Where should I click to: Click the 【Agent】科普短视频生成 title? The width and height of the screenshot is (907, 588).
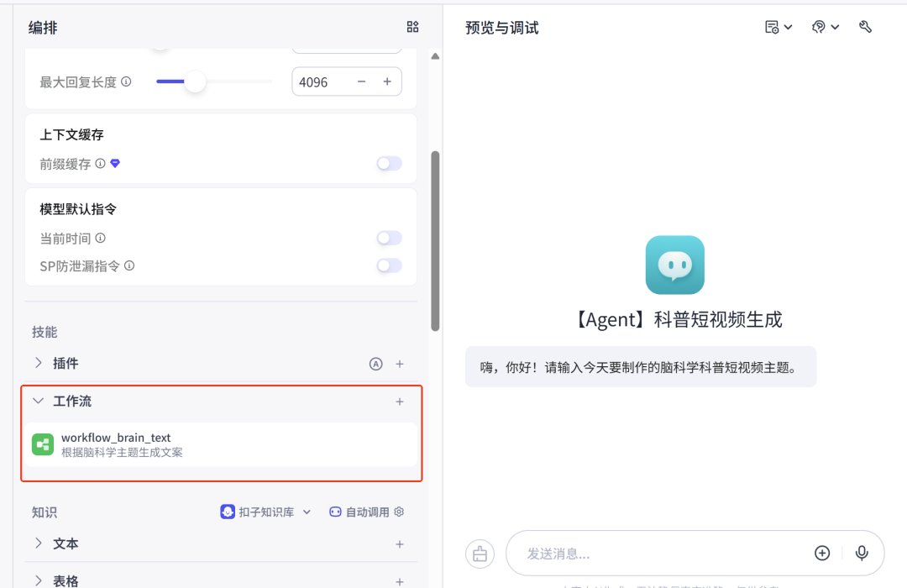click(676, 319)
